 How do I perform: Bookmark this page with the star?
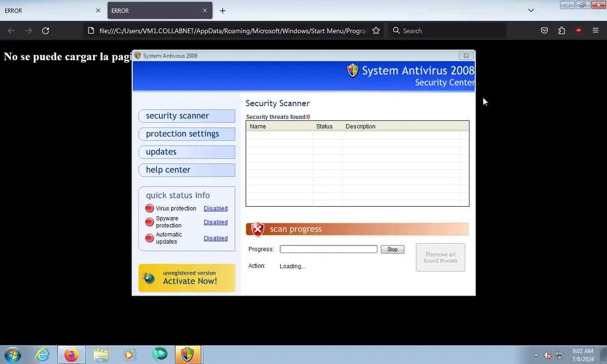coord(376,31)
